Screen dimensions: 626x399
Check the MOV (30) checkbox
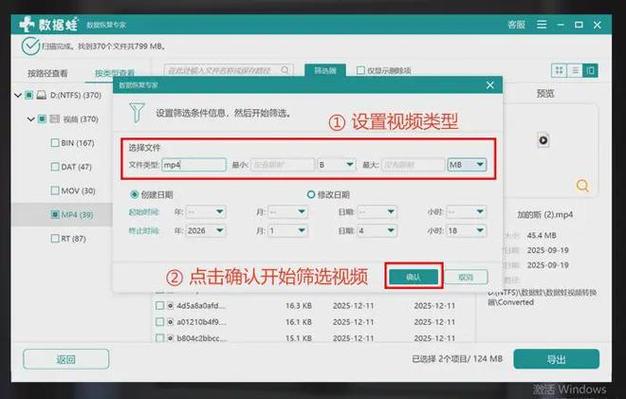(55, 191)
